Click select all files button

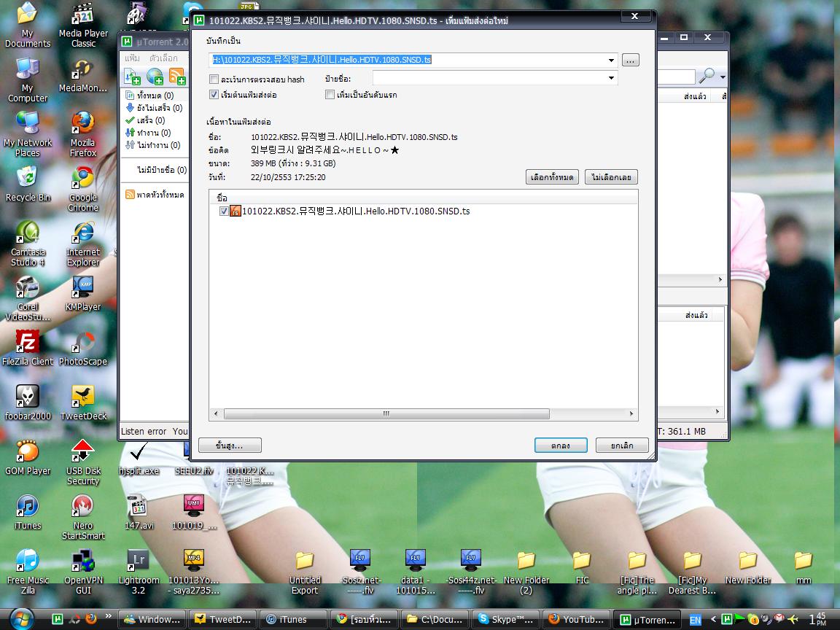(x=552, y=177)
